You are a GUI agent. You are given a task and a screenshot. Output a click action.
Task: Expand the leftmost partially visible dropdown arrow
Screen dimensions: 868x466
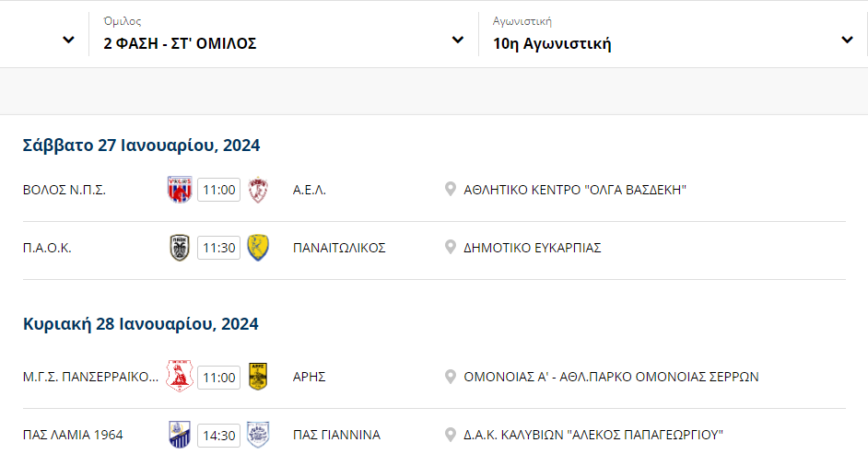point(68,40)
